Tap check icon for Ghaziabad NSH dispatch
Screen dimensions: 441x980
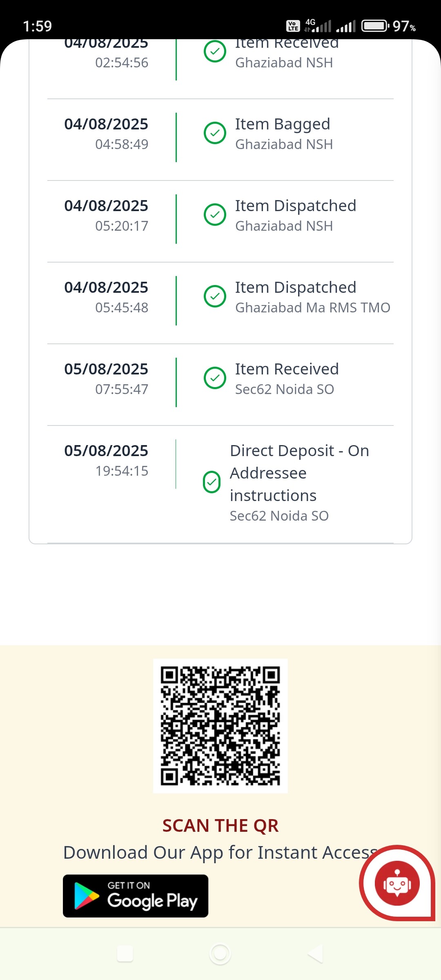coord(215,215)
